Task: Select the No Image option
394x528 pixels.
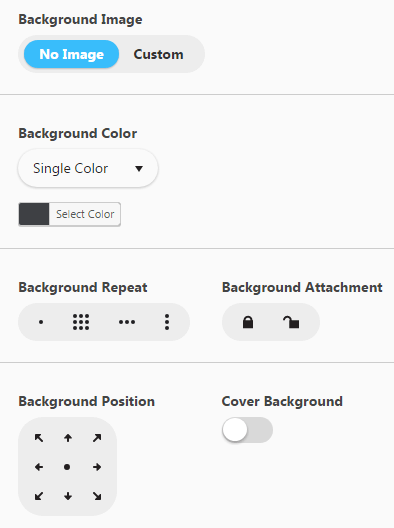Action: click(71, 54)
